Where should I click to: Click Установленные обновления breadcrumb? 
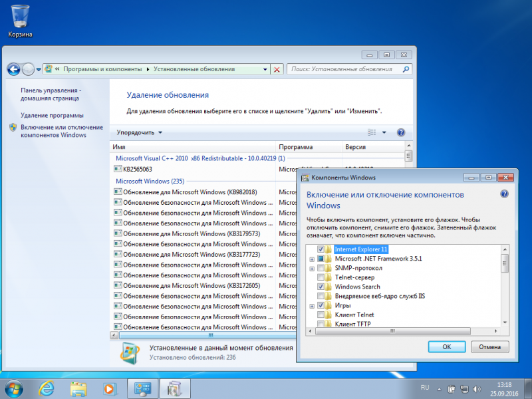[x=194, y=69]
